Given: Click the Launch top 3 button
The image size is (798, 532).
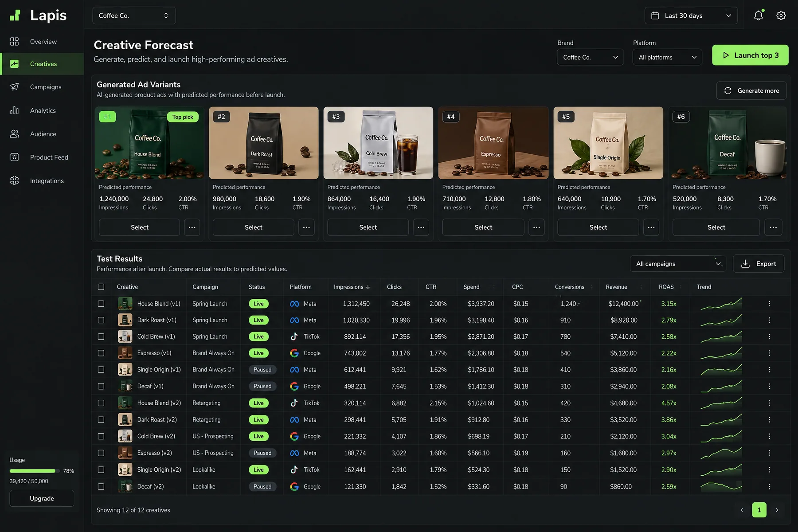Looking at the screenshot, I should point(750,55).
